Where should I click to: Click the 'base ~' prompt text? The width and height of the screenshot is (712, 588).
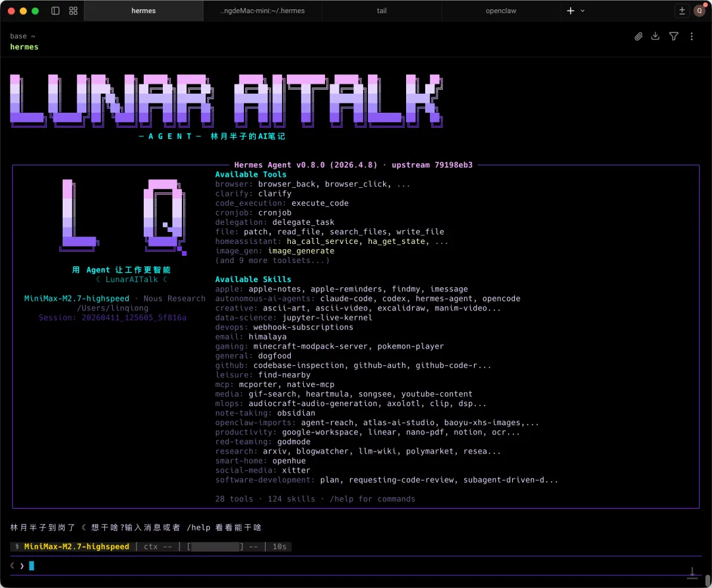click(22, 36)
